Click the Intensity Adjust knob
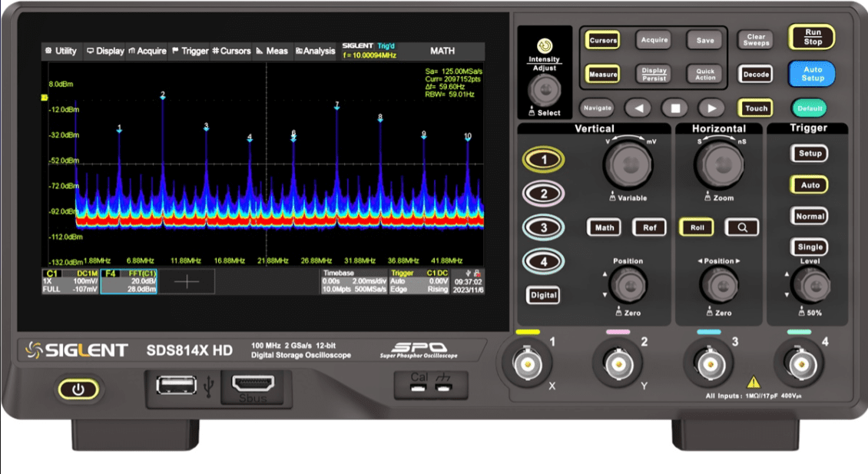 545,90
